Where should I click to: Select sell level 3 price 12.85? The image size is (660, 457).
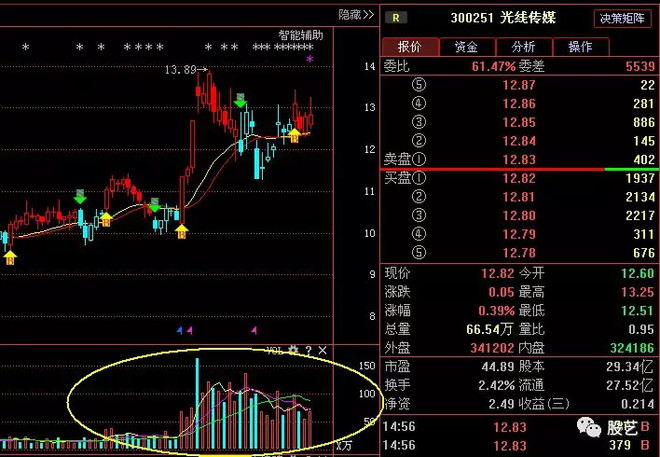519,122
